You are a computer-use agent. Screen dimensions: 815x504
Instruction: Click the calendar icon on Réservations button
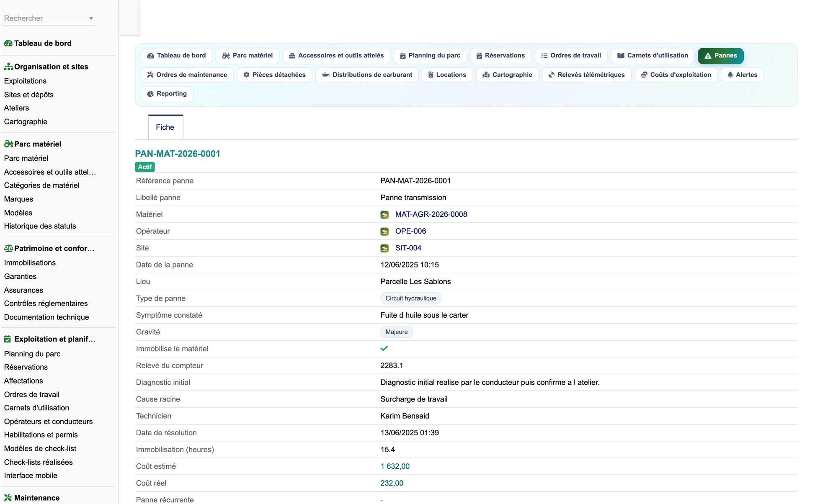tap(480, 56)
